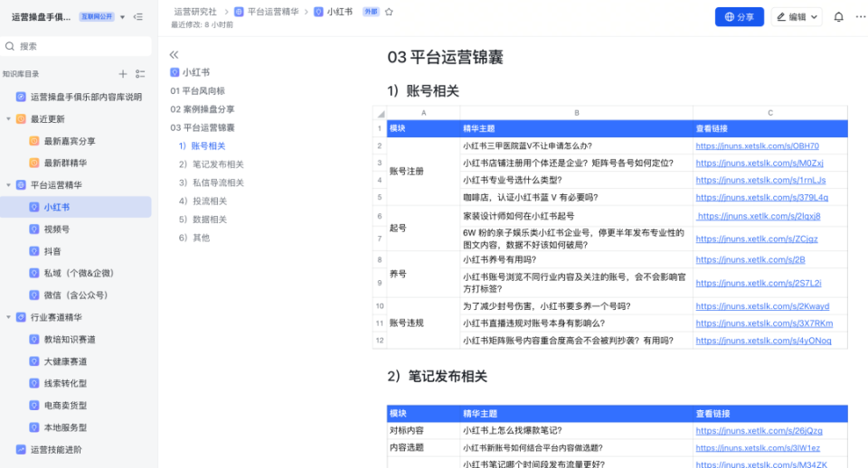Select column A header in table

423,113
